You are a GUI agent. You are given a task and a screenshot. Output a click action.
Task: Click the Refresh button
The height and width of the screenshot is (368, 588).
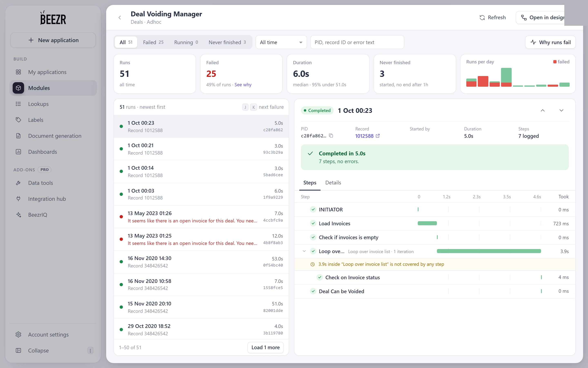[x=492, y=18]
